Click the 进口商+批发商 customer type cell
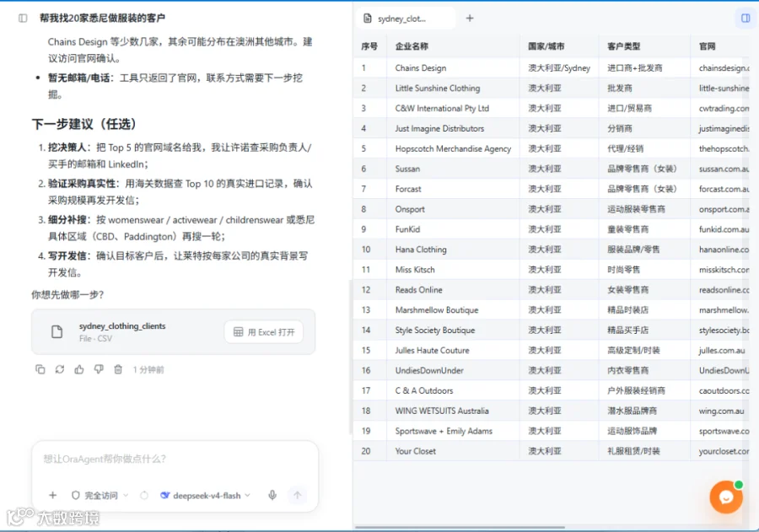759x532 pixels. coord(644,67)
